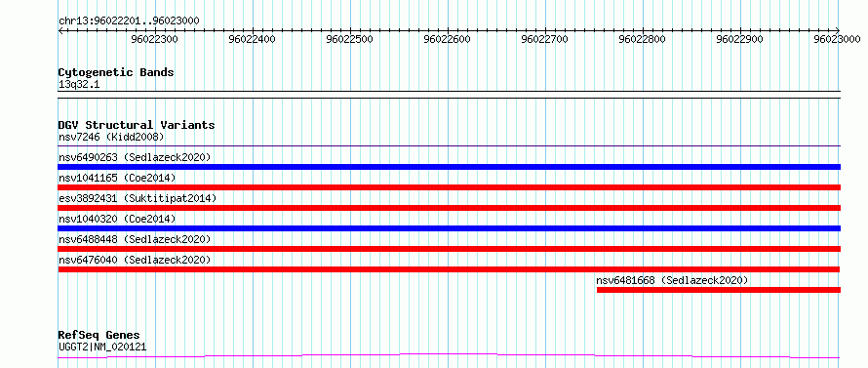Click the blue bar for nsv6490263
This screenshot has height=368, width=868.
[x=450, y=167]
